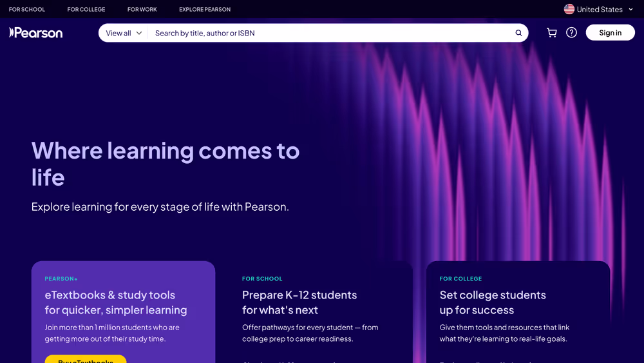The image size is (644, 363).
Task: Open For College in top navigation
Action: 86,10
